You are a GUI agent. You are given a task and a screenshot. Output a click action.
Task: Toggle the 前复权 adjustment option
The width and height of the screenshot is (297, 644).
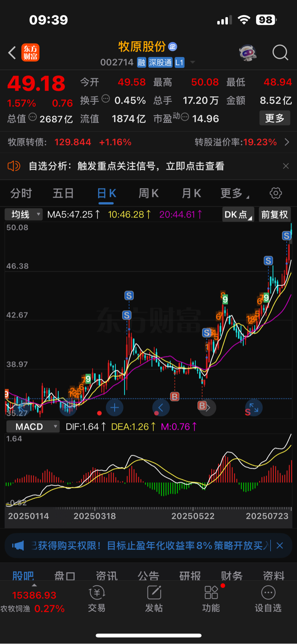pyautogui.click(x=275, y=215)
